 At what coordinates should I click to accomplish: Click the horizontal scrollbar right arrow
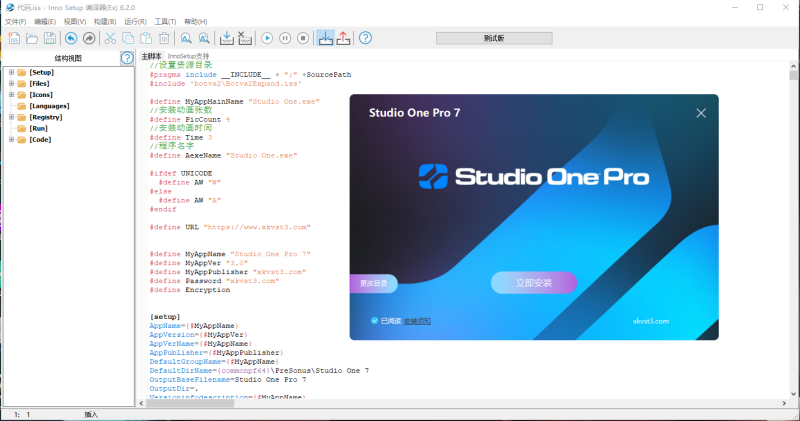(x=784, y=403)
